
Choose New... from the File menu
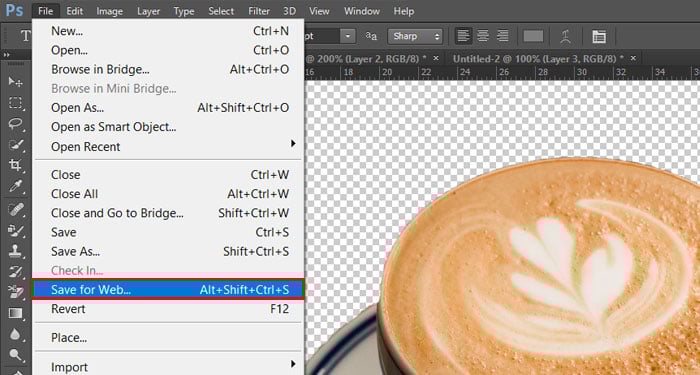tap(168, 31)
